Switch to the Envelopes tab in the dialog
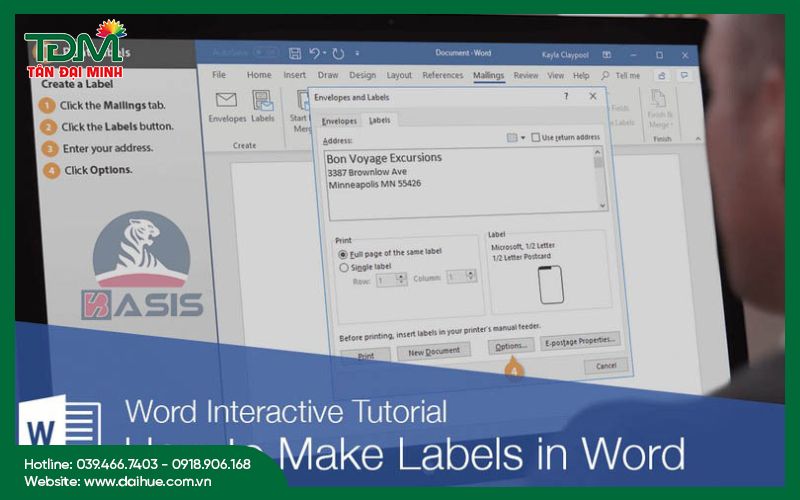 (338, 121)
